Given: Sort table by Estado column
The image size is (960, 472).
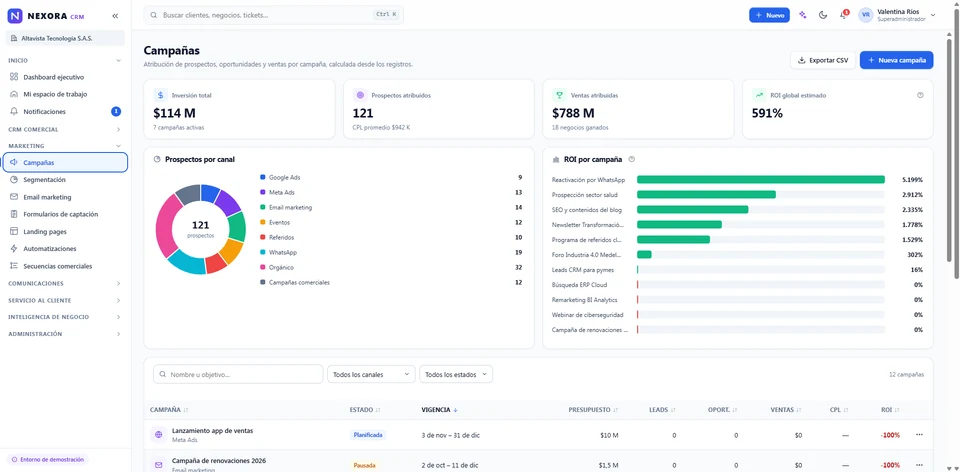Looking at the screenshot, I should click(378, 410).
